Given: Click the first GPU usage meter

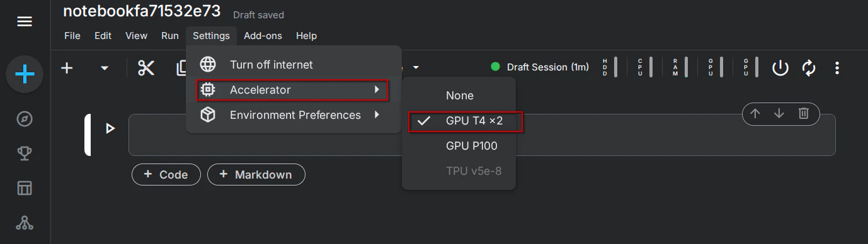Looking at the screenshot, I should [715, 67].
